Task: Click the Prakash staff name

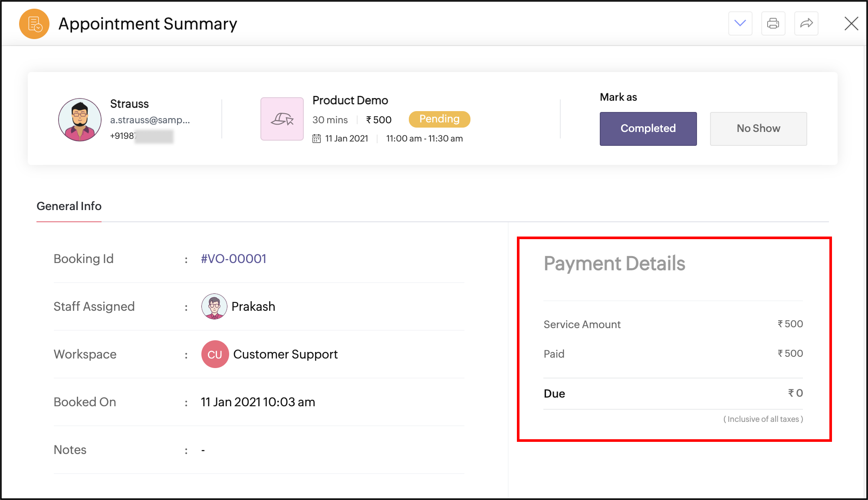Action: pos(253,306)
